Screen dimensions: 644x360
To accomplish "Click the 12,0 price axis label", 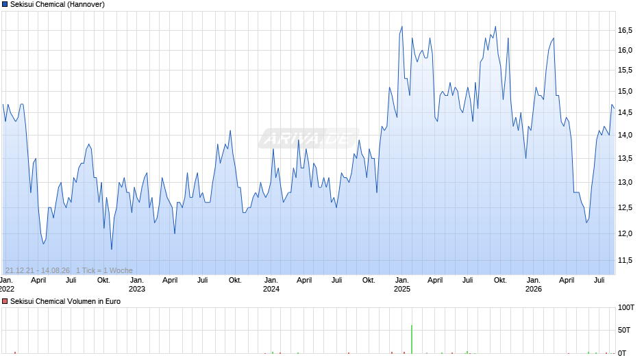I will [625, 233].
